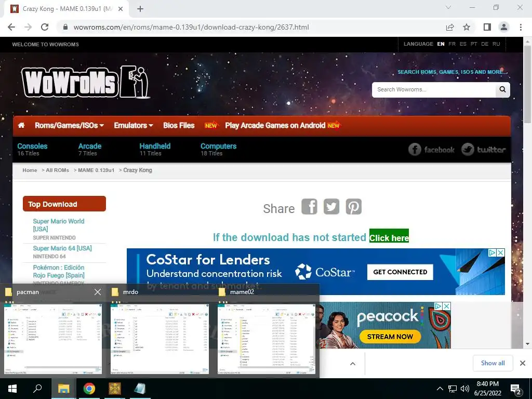Open Pokémon Edición Rojo Fuego link
Viewport: 532px width, 399px height.
[59, 271]
